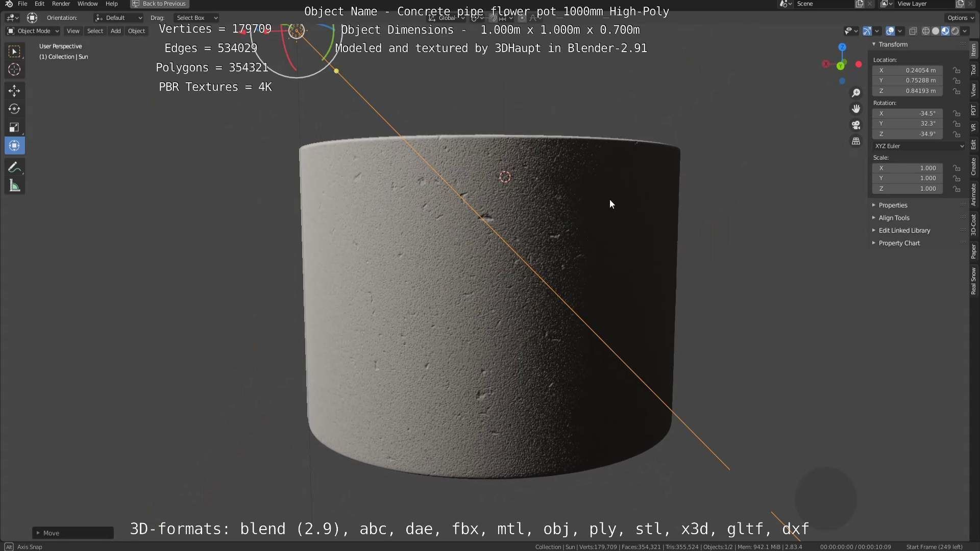Image resolution: width=980 pixels, height=551 pixels.
Task: Switch perspective/orthographic grid icon
Action: coord(856,141)
